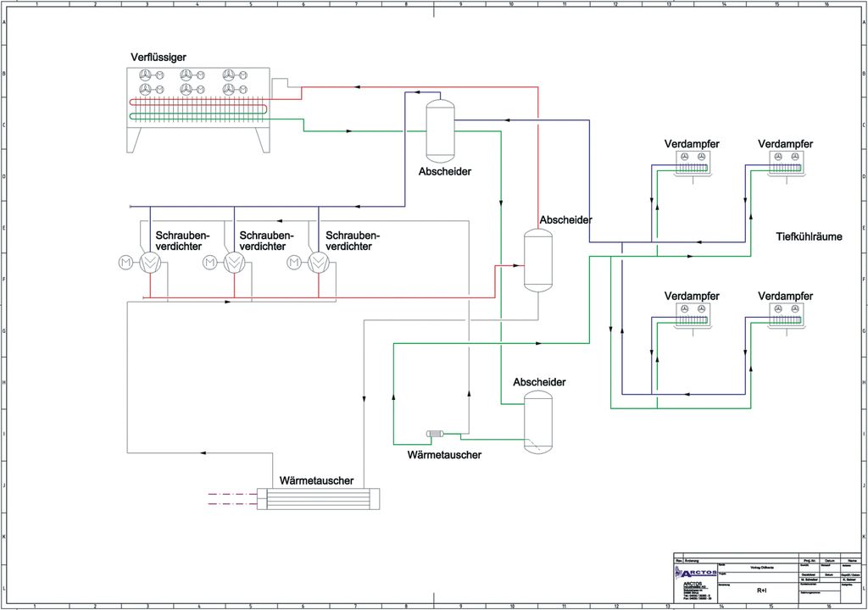Select the middle Abscheider separator vessel
868x610 pixels.
point(537,260)
